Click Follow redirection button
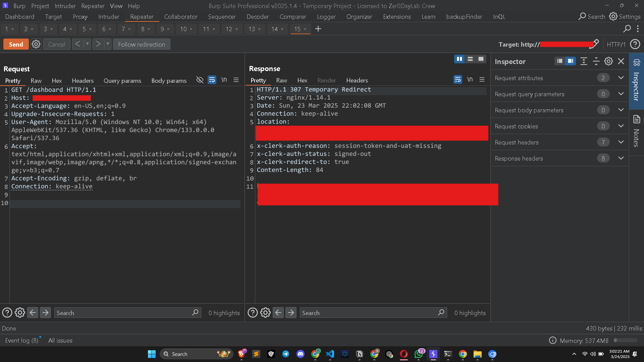The height and width of the screenshot is (362, 644). pos(142,44)
